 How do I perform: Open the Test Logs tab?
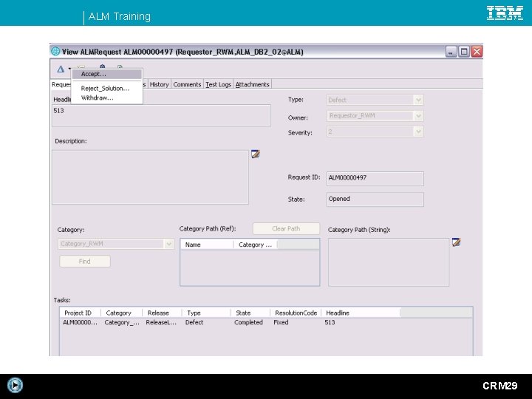click(218, 84)
